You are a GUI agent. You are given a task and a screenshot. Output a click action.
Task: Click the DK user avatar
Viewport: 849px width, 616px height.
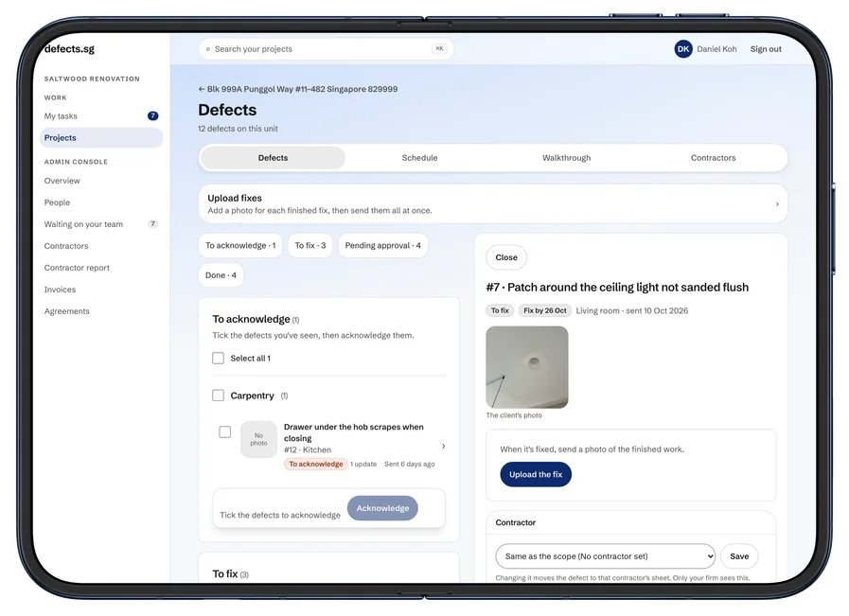point(683,48)
